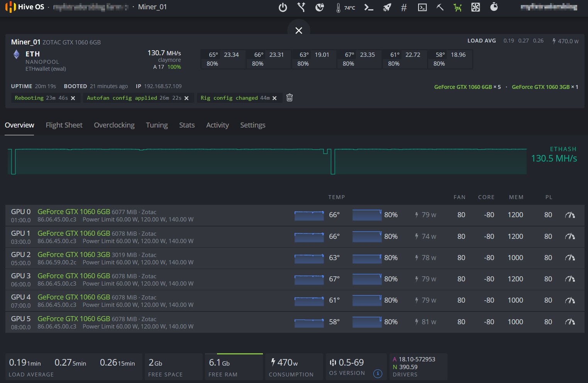The image size is (588, 383).
Task: Open GPU 3 overclock gauge icon
Action: [570, 279]
